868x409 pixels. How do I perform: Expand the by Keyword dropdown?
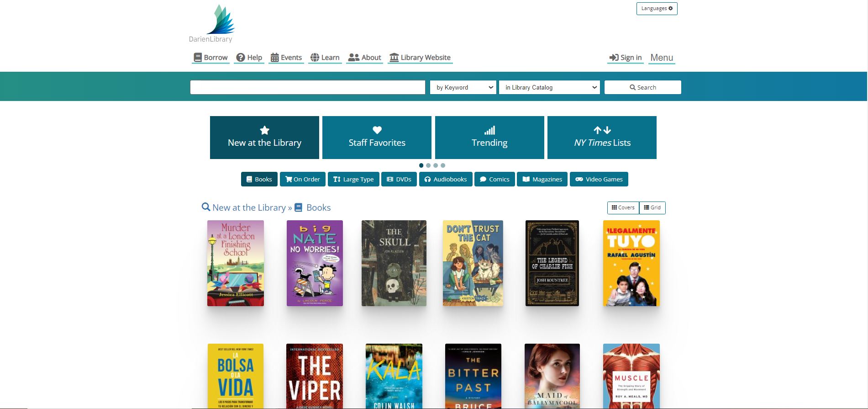coord(463,87)
